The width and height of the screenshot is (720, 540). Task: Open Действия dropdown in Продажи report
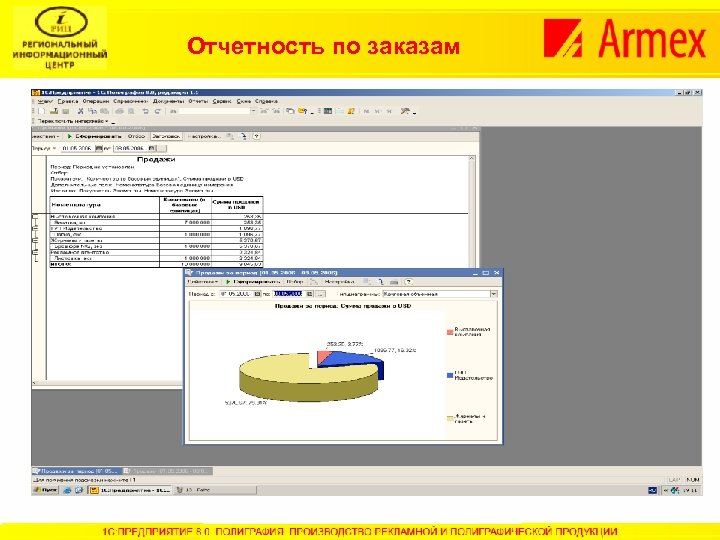coord(45,136)
